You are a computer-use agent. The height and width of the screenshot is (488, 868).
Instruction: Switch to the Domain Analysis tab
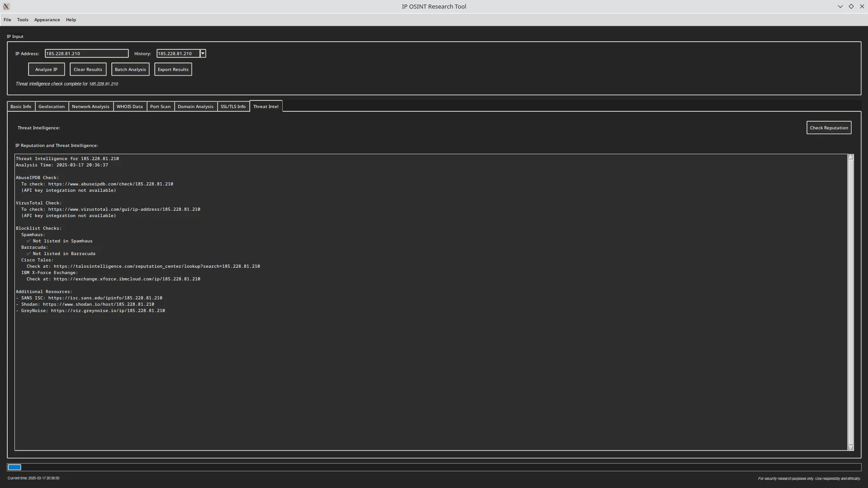[195, 107]
